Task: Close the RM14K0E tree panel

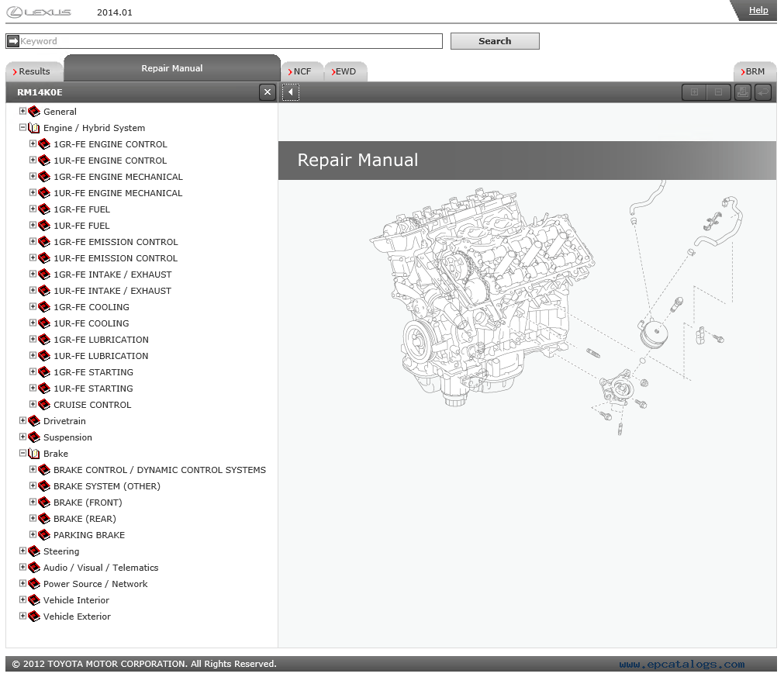Action: click(268, 92)
